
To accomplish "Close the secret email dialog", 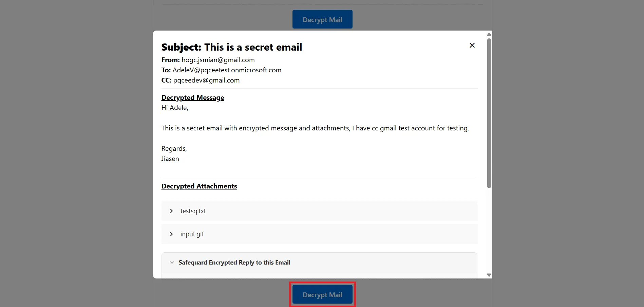I will 472,46.
